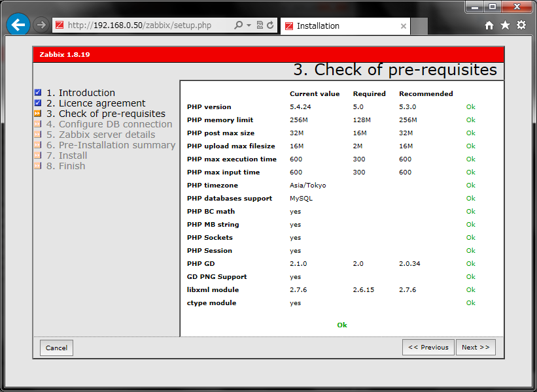Maximize the browser window
This screenshot has height=392, width=537.
point(492,7)
